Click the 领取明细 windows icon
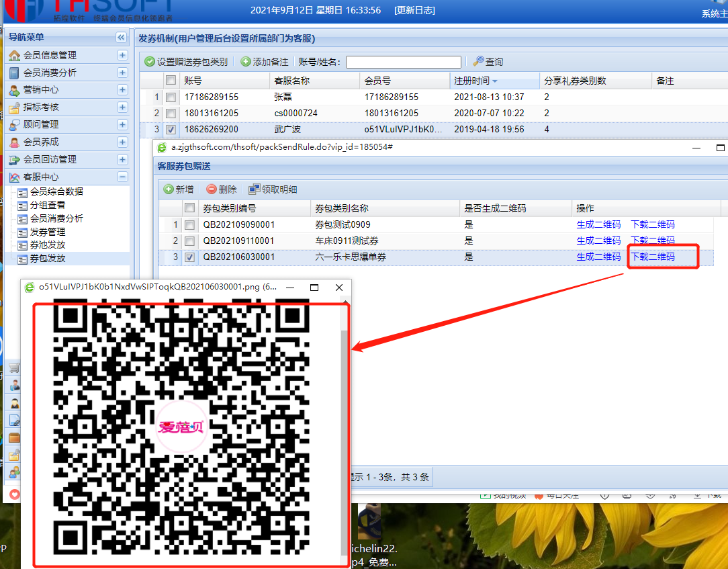Viewport: 728px width, 569px height. [x=255, y=189]
